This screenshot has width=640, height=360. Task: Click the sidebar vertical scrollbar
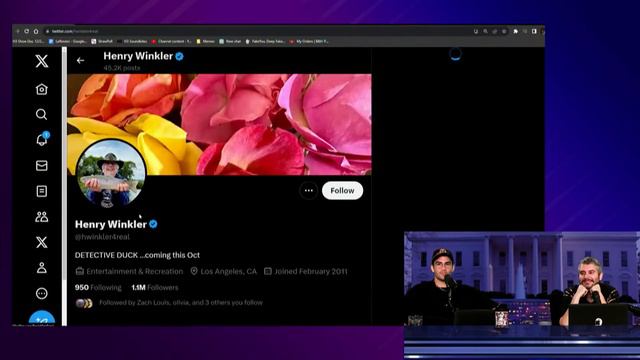point(64,163)
